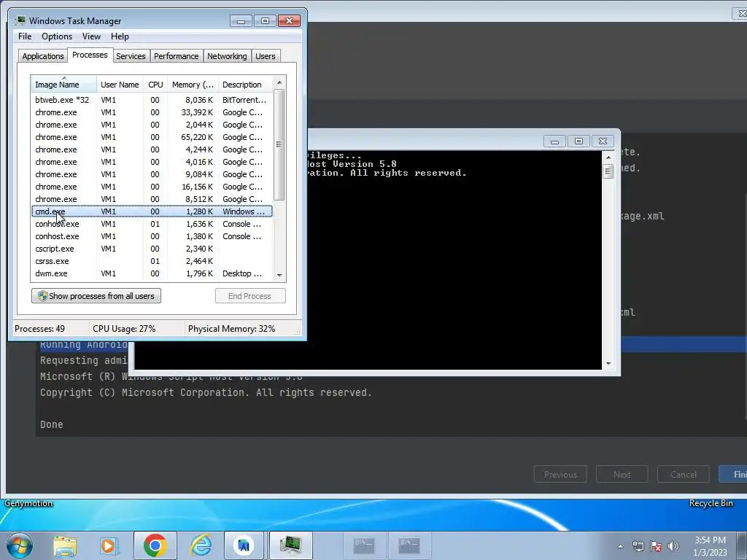Sort by Description column header
The width and height of the screenshot is (747, 560).
[245, 85]
